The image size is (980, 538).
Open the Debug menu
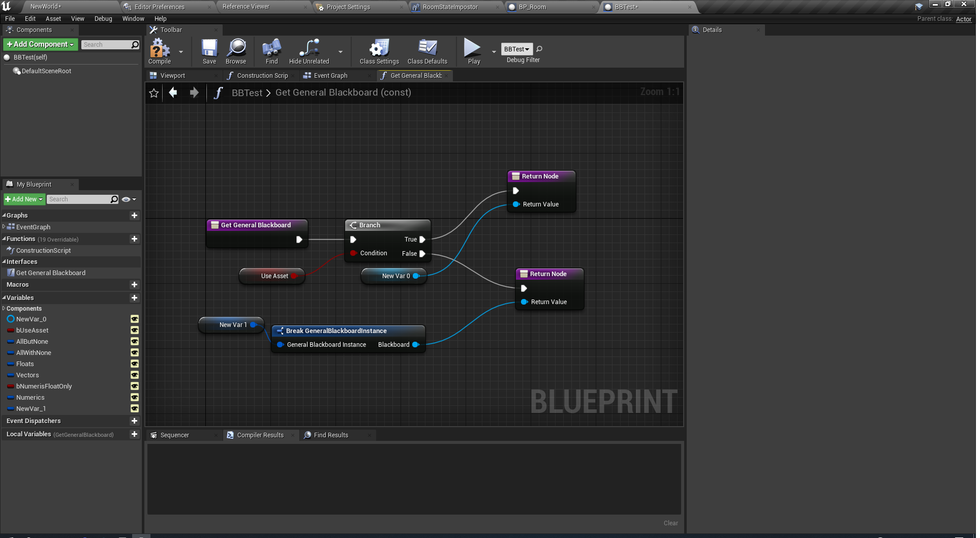[103, 19]
